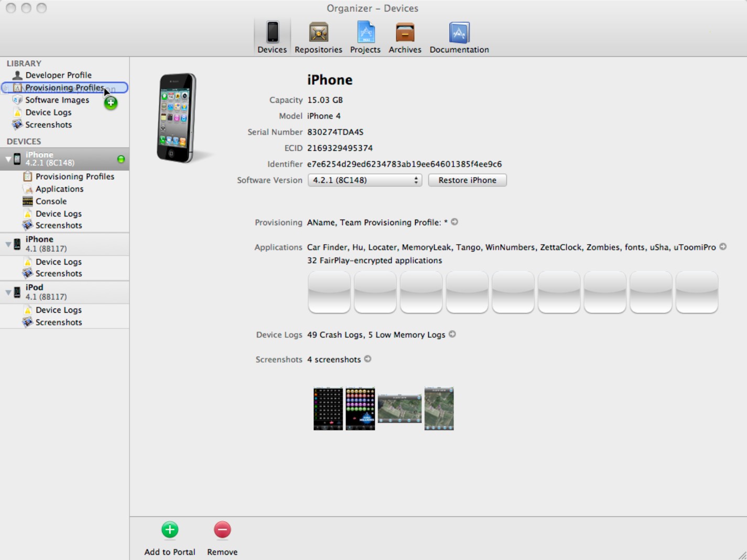Click the arrow after Applications list
747x560 pixels.
tap(723, 247)
